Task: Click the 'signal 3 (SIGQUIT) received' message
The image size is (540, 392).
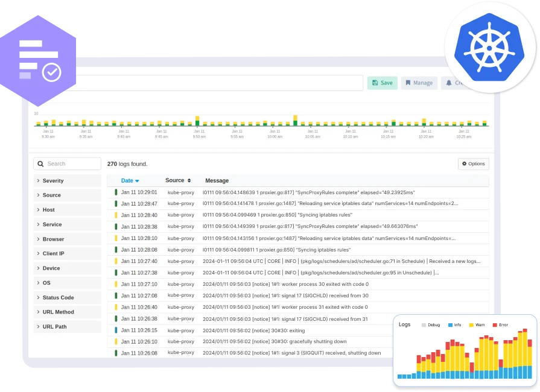Action: 291,353
